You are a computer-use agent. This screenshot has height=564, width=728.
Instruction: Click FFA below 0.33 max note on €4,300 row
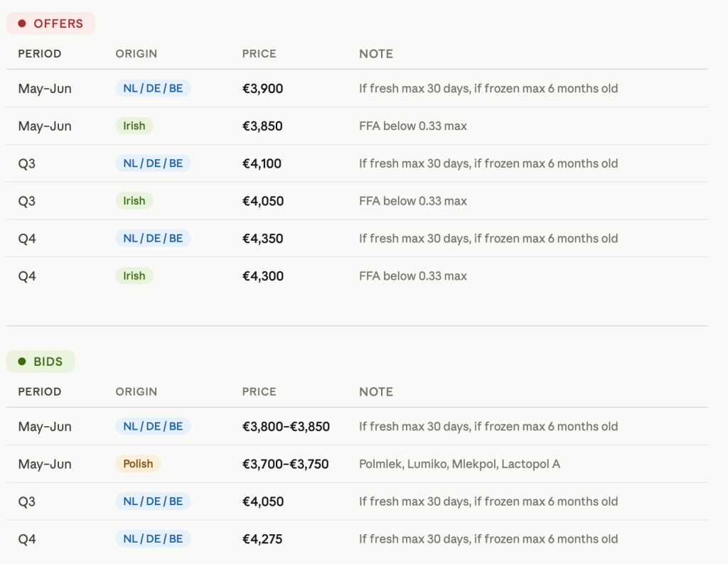click(x=413, y=276)
